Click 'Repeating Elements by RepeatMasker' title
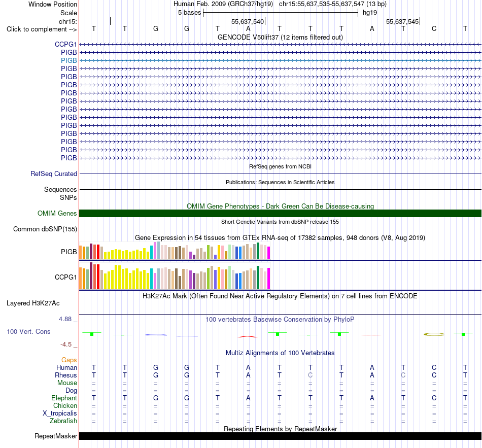 point(280,429)
